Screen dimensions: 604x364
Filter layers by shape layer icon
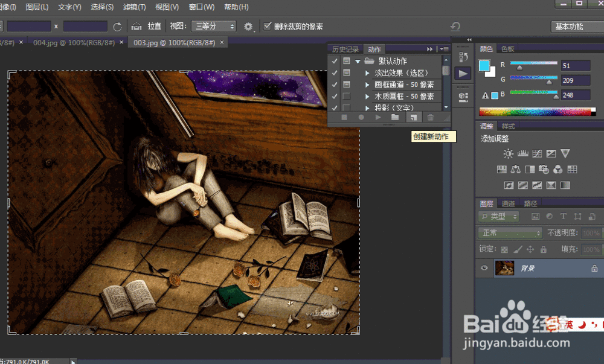pos(577,216)
